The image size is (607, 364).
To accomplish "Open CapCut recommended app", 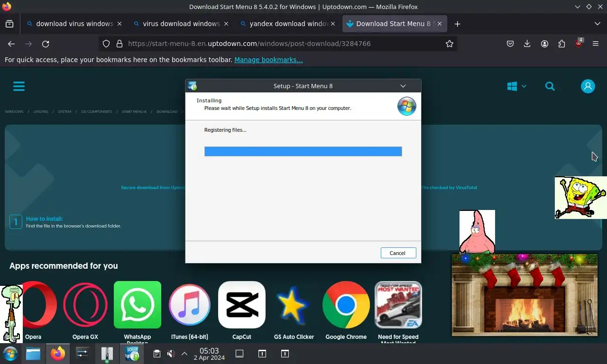I will coord(242,310).
